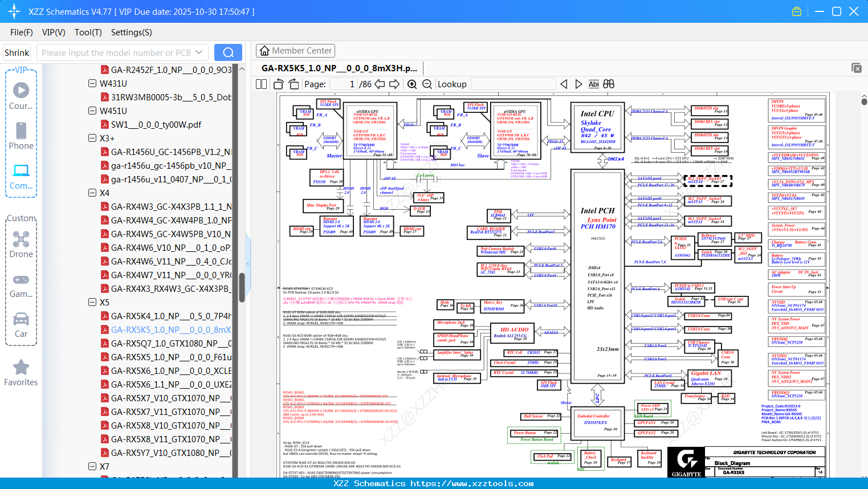Image resolution: width=868 pixels, height=489 pixels.
Task: Open GA-RX4W3_GC-X4X3PB file
Action: (171, 206)
